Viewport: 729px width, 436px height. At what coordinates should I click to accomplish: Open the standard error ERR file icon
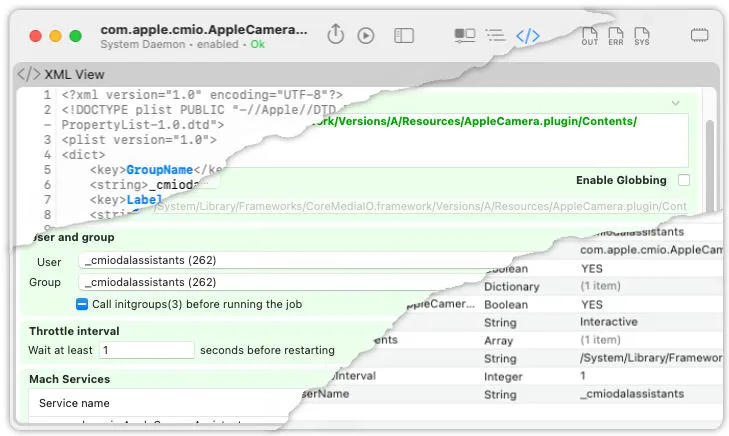click(x=616, y=36)
